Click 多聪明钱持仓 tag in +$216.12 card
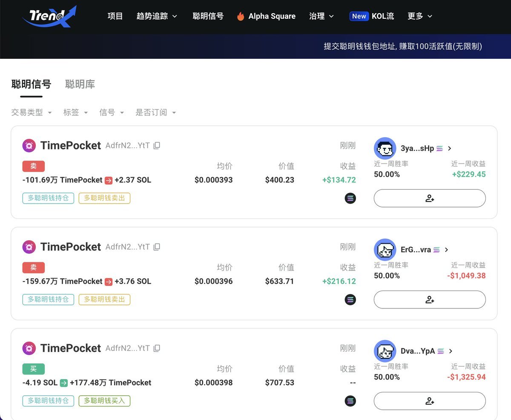511x420 pixels. click(x=48, y=299)
